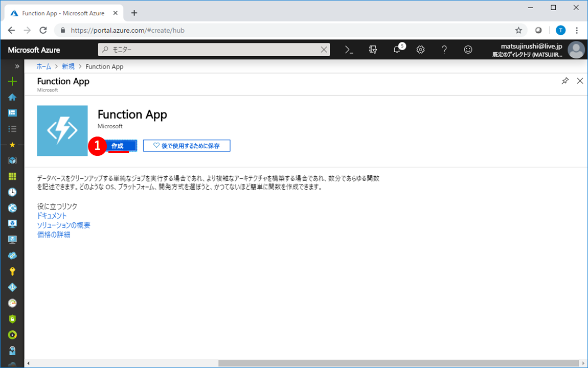Clear the search box with the X
Viewport: 588px width, 368px height.
[324, 50]
